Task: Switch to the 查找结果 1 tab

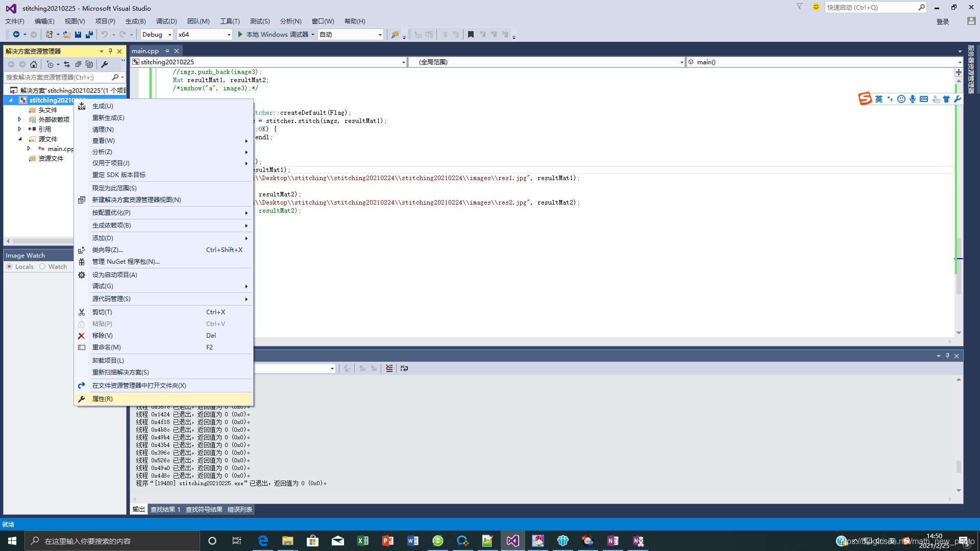Action: [165, 510]
